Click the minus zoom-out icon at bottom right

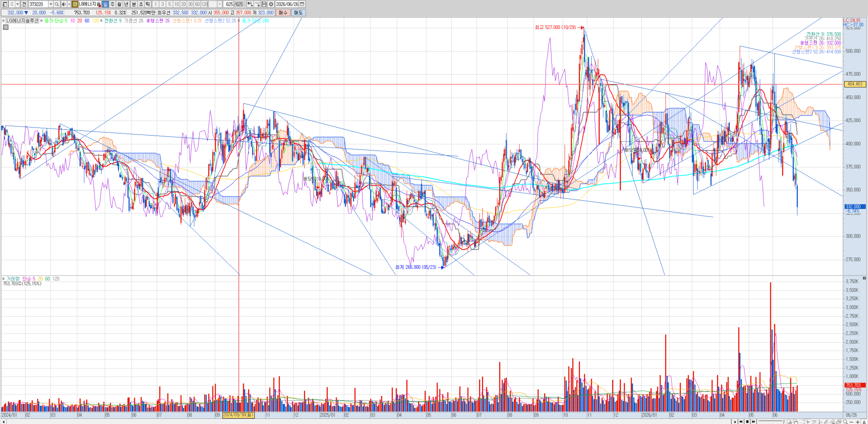[851, 422]
